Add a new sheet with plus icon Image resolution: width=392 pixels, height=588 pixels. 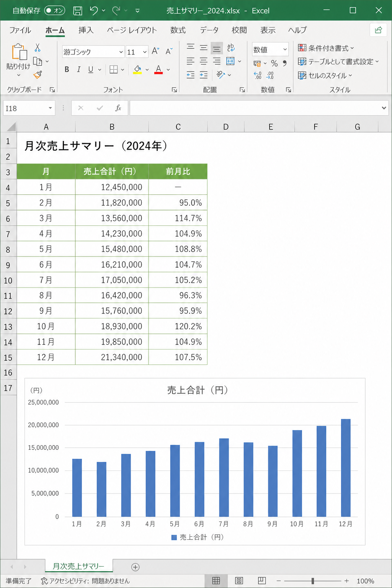(x=135, y=567)
